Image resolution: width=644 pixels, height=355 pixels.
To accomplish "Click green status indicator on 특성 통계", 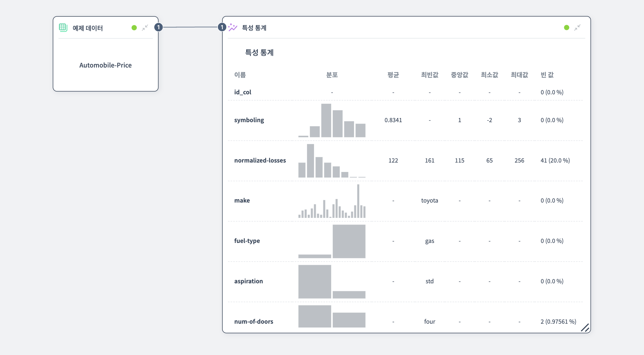I will [x=567, y=27].
